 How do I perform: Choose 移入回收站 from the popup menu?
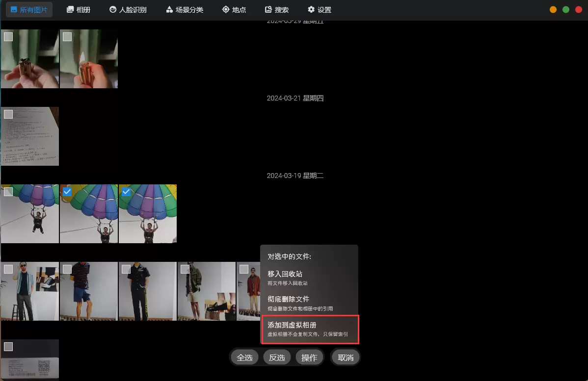[x=309, y=278]
